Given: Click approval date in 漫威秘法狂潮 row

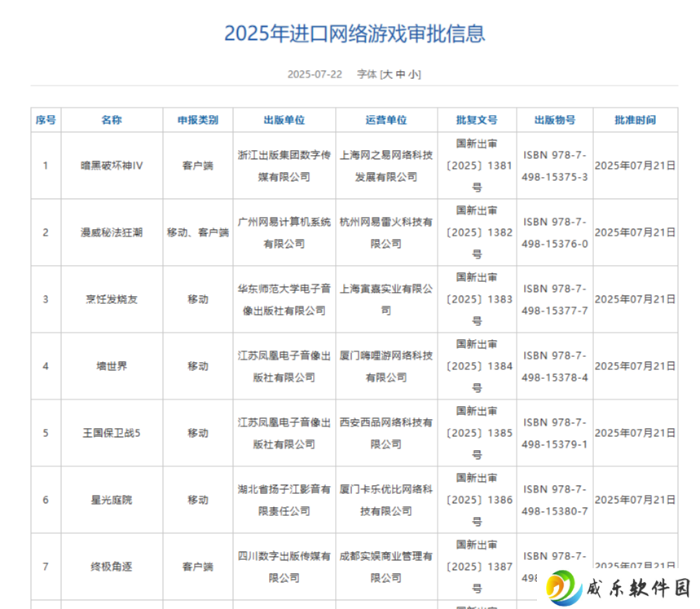Looking at the screenshot, I should coord(635,232).
